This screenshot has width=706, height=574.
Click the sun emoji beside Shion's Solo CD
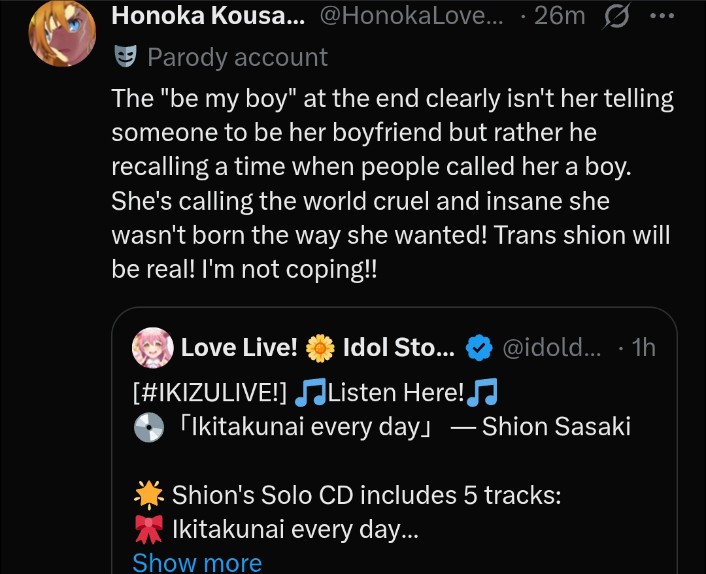coord(148,494)
